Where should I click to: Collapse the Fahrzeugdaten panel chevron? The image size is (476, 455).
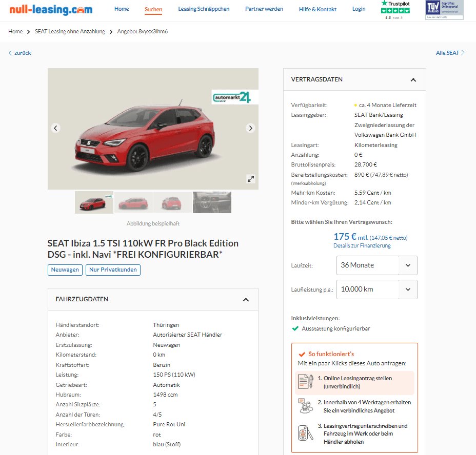246,300
